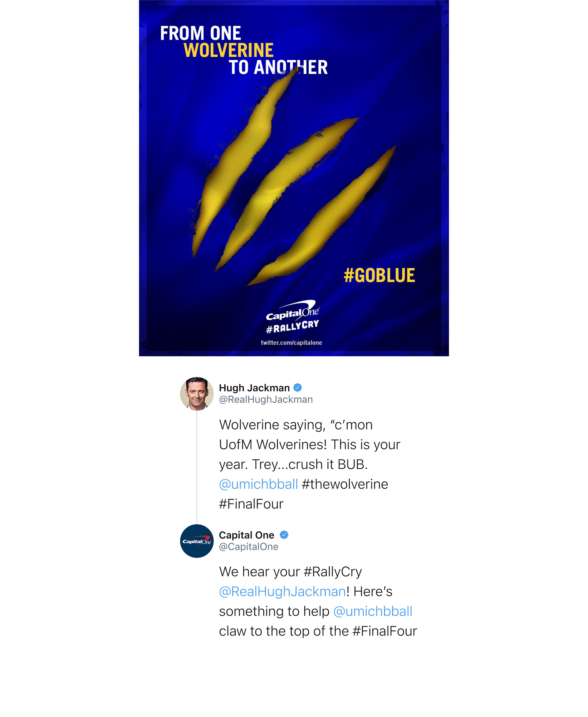Open the Capital One display name

pyautogui.click(x=246, y=535)
